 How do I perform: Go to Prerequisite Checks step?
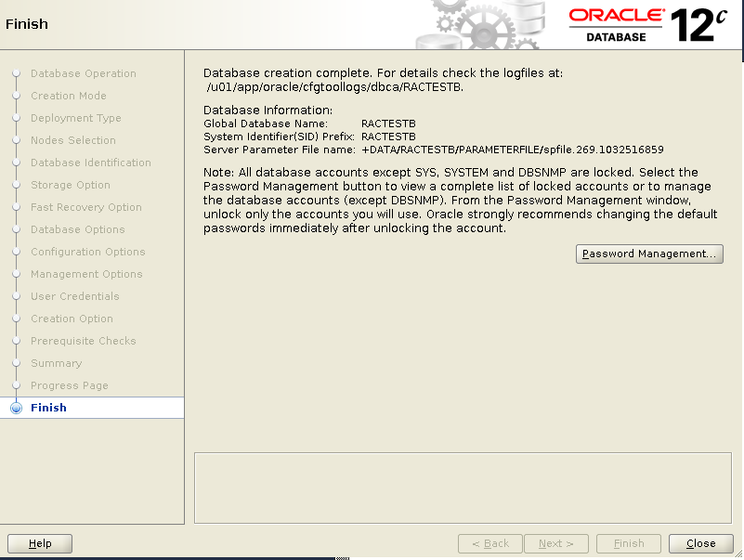click(x=83, y=341)
